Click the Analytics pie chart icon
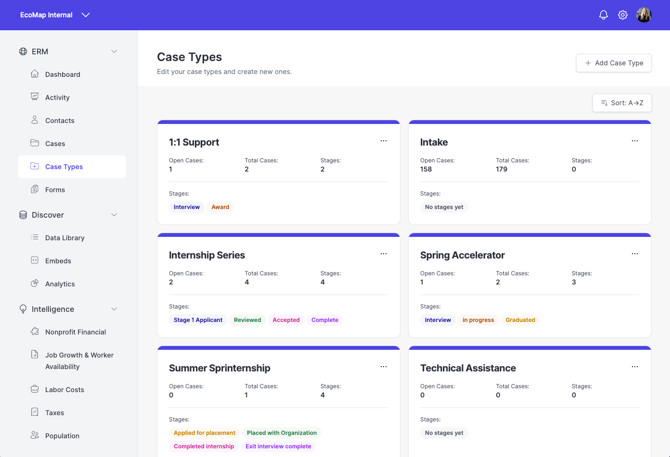This screenshot has height=457, width=670. click(x=35, y=283)
